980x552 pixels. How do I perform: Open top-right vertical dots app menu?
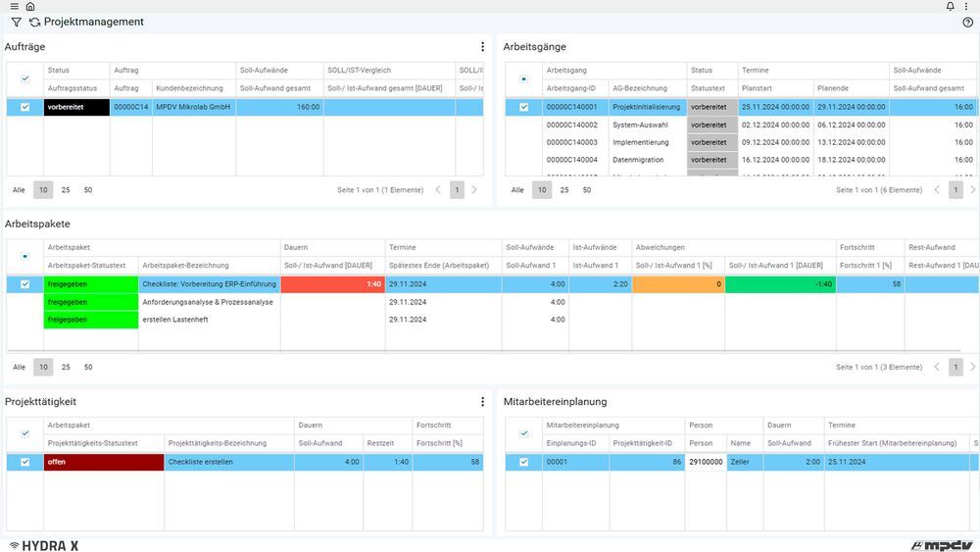tap(966, 6)
